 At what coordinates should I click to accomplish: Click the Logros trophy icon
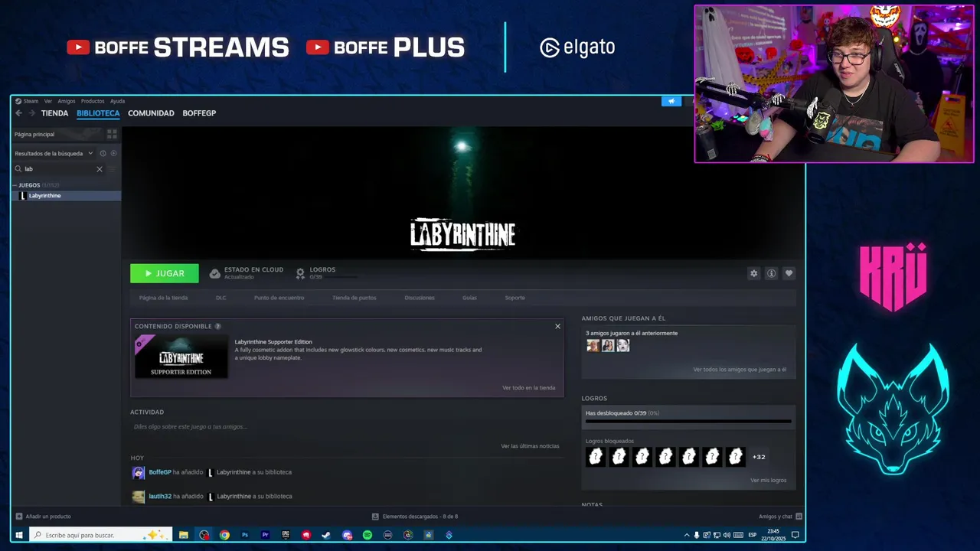tap(300, 273)
